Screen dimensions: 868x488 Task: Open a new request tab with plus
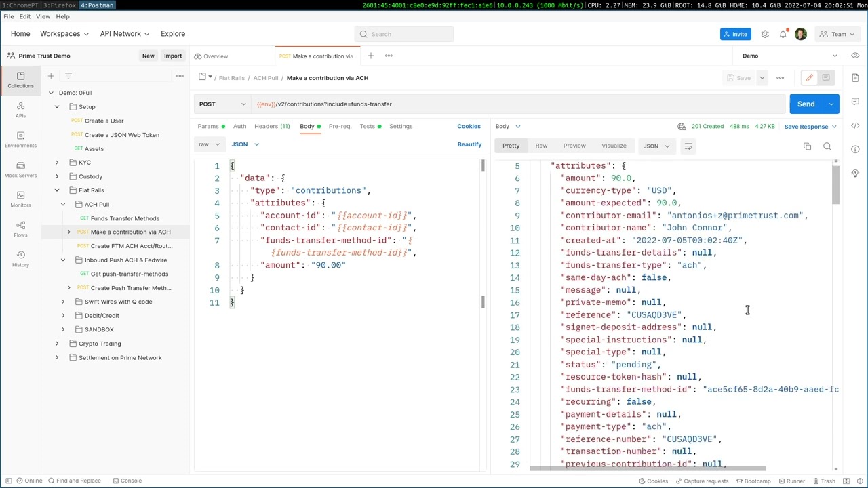click(x=370, y=56)
